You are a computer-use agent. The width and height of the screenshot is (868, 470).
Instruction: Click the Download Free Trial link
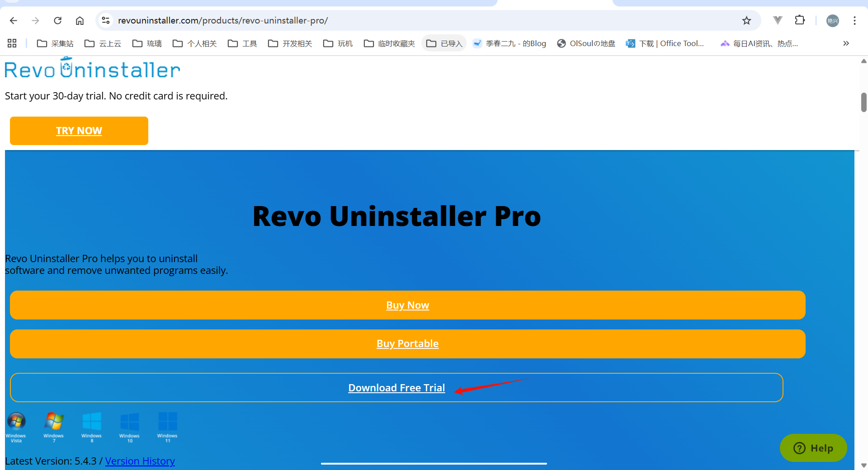[x=396, y=388]
